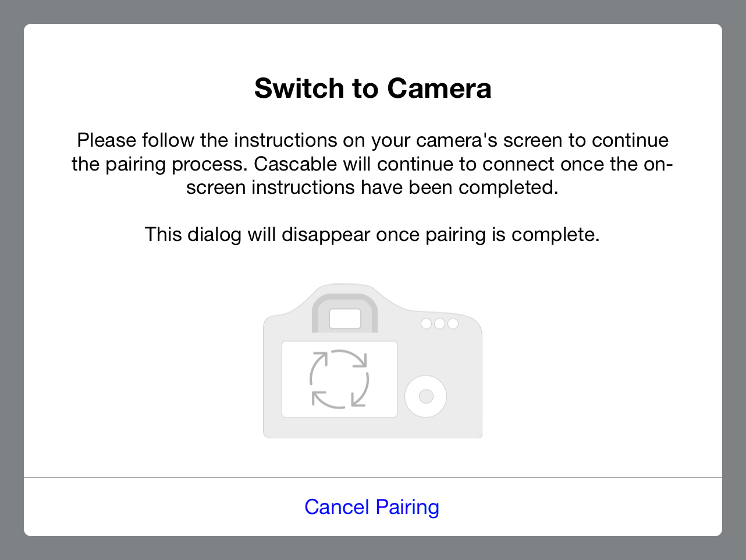
Task: Click the leftmost of three camera indicator dots
Action: tap(426, 324)
